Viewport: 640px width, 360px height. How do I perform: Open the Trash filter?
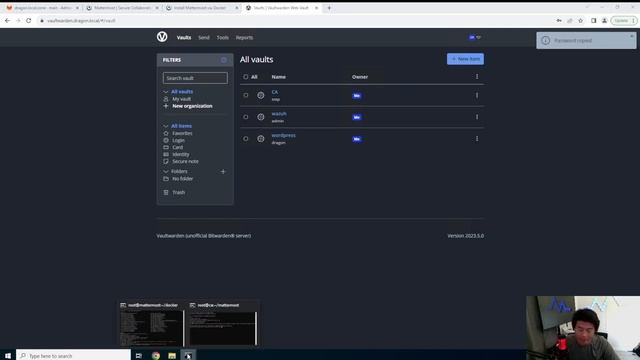tap(178, 192)
